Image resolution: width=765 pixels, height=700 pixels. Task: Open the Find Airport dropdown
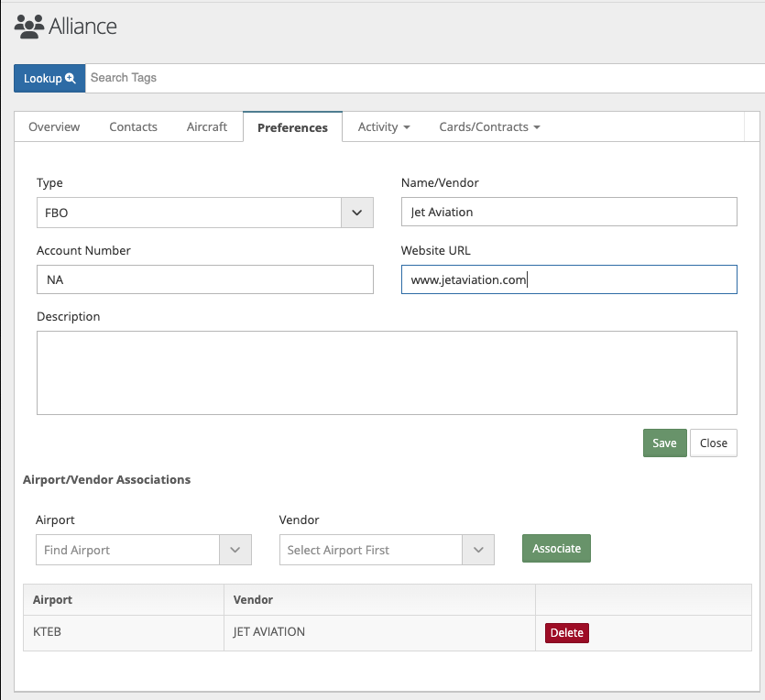pyautogui.click(x=142, y=550)
